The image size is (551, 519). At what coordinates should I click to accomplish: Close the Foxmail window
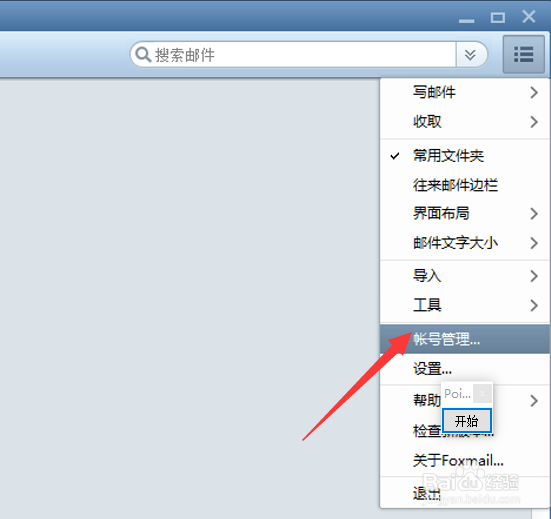pos(529,17)
